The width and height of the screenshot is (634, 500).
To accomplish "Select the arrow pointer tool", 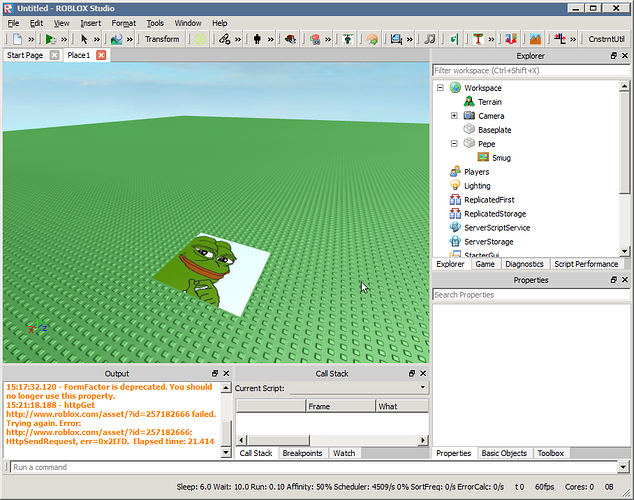I will (84, 39).
